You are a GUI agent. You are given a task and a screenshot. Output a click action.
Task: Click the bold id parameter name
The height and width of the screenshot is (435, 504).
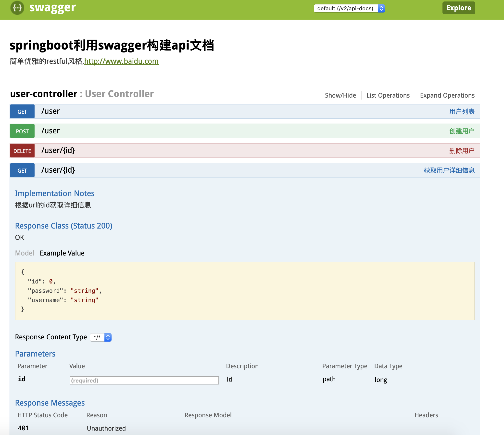22,379
